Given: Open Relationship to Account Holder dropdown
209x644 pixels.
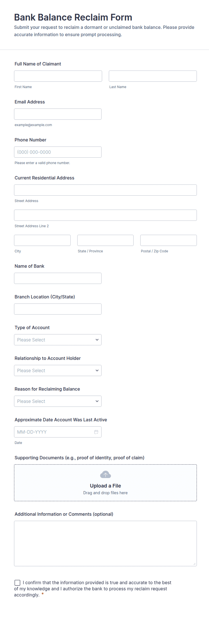Looking at the screenshot, I should (x=58, y=371).
